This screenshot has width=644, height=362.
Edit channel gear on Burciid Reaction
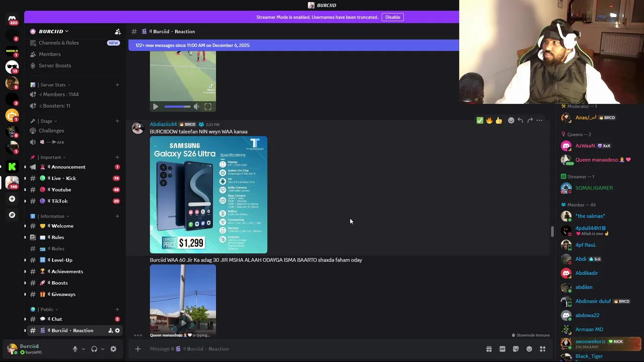(x=117, y=330)
